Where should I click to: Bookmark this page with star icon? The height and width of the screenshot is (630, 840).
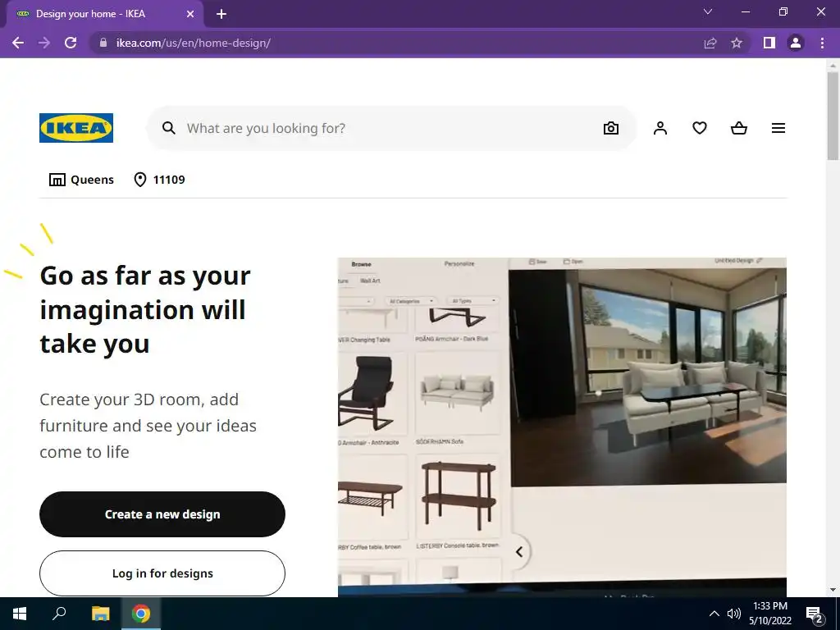pos(737,43)
